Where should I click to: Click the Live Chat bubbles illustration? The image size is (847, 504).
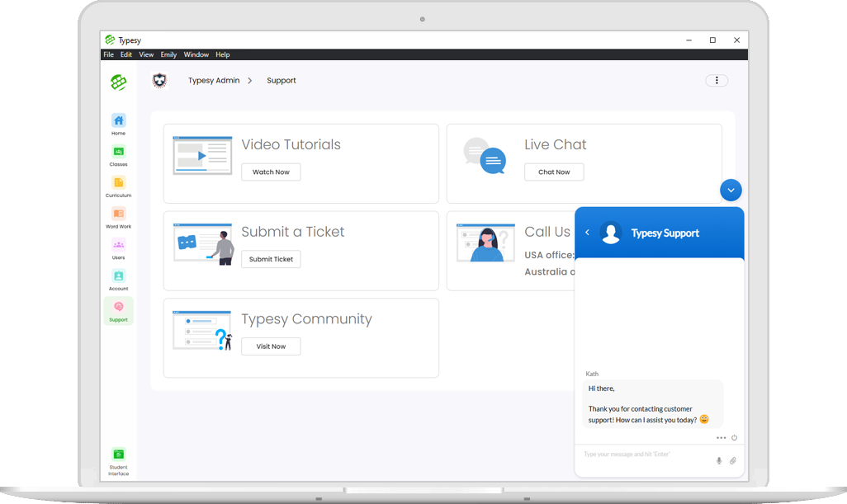pyautogui.click(x=485, y=155)
